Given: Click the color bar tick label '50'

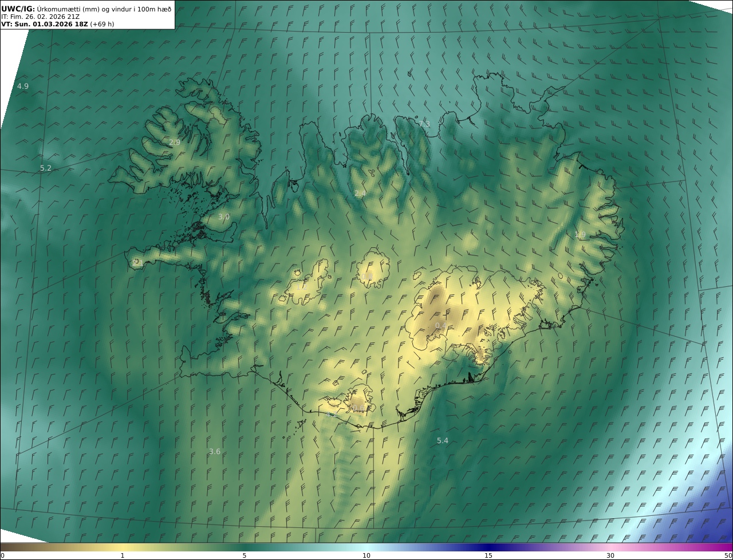Looking at the screenshot, I should coord(728,555).
